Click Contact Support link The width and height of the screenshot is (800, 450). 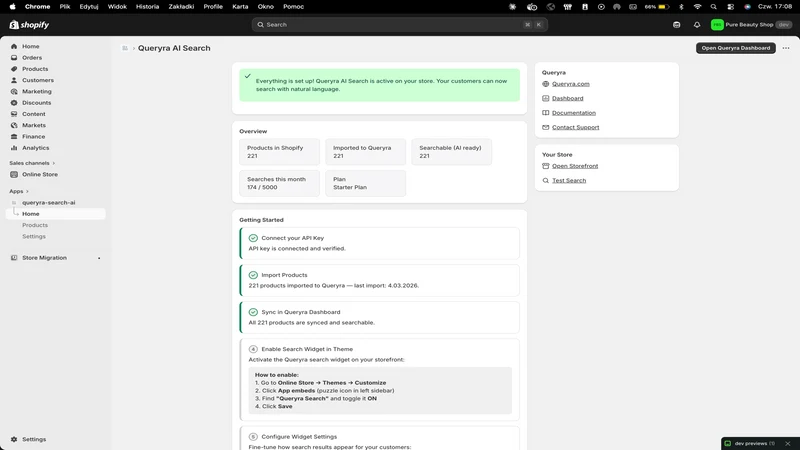[576, 128]
